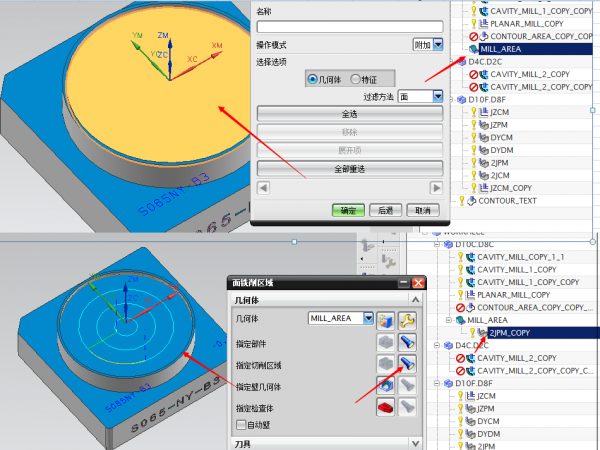Select PLANAR_MILL_COPY in upper navigator

pos(527,24)
